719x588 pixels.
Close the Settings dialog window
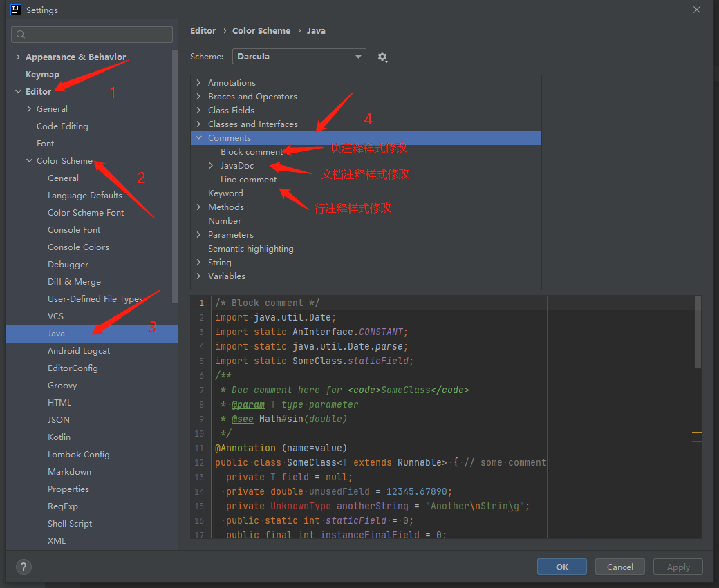tap(697, 10)
